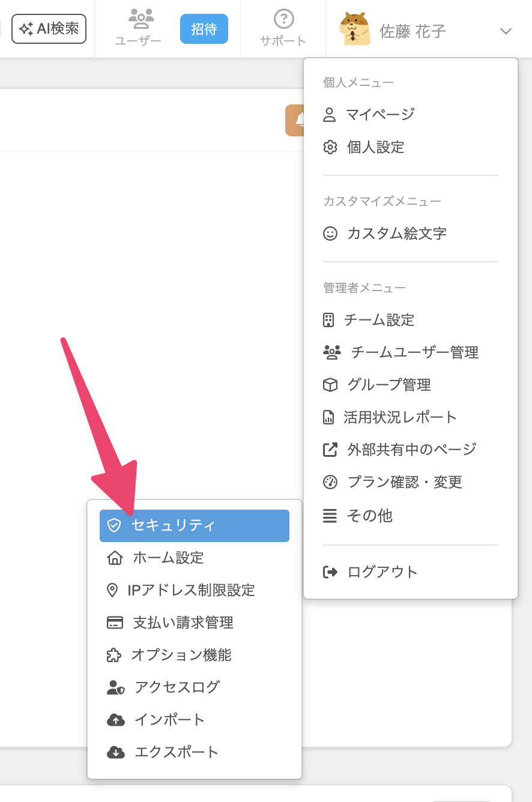
Task: Click the サポート question mark icon
Action: (283, 19)
